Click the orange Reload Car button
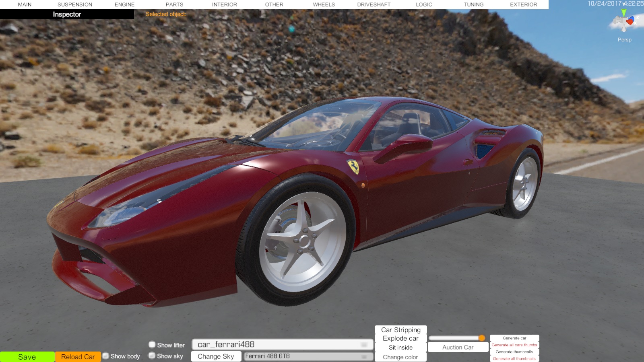 click(x=78, y=357)
